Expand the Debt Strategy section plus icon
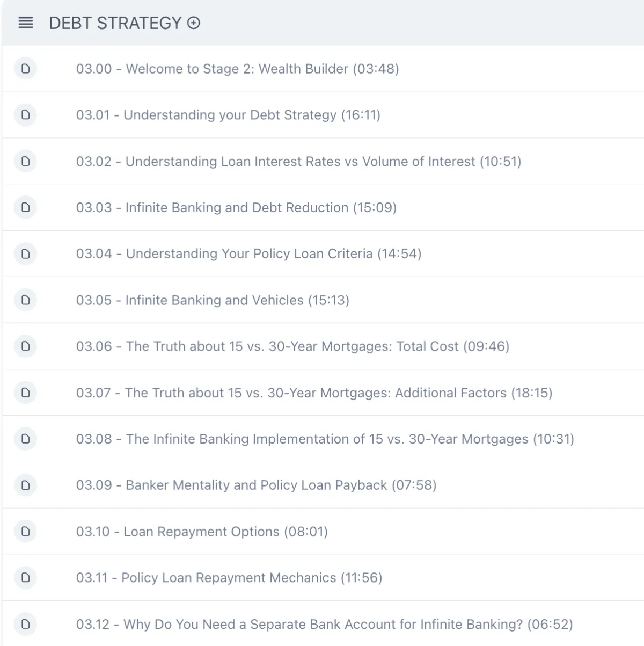 coord(194,23)
